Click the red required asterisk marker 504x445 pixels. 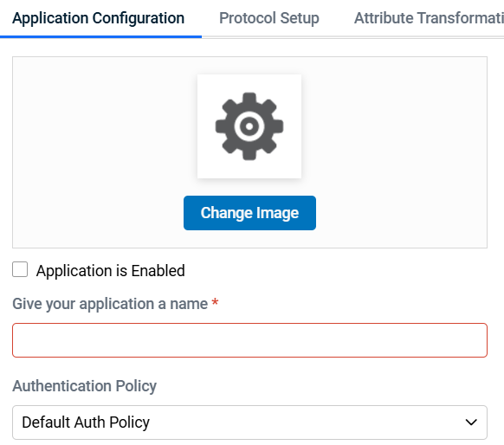pyautogui.click(x=215, y=302)
